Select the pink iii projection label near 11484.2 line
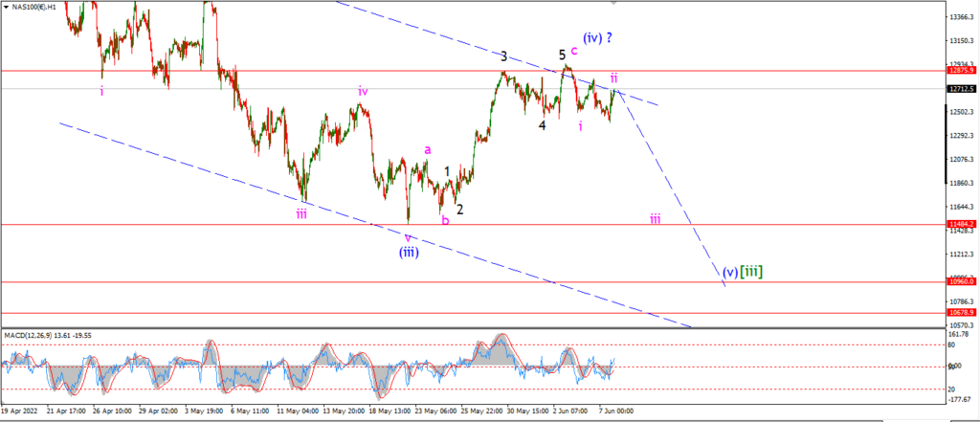This screenshot has height=422, width=980. [x=655, y=219]
